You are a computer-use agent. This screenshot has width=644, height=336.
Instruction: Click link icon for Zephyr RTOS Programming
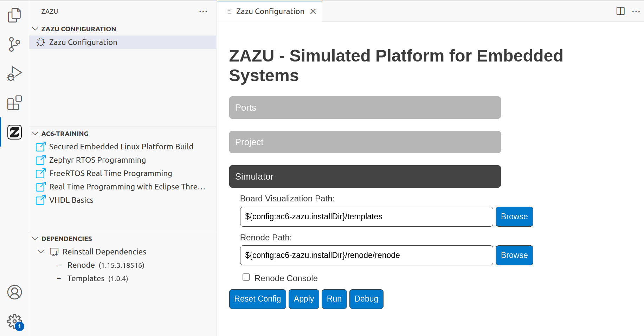41,160
